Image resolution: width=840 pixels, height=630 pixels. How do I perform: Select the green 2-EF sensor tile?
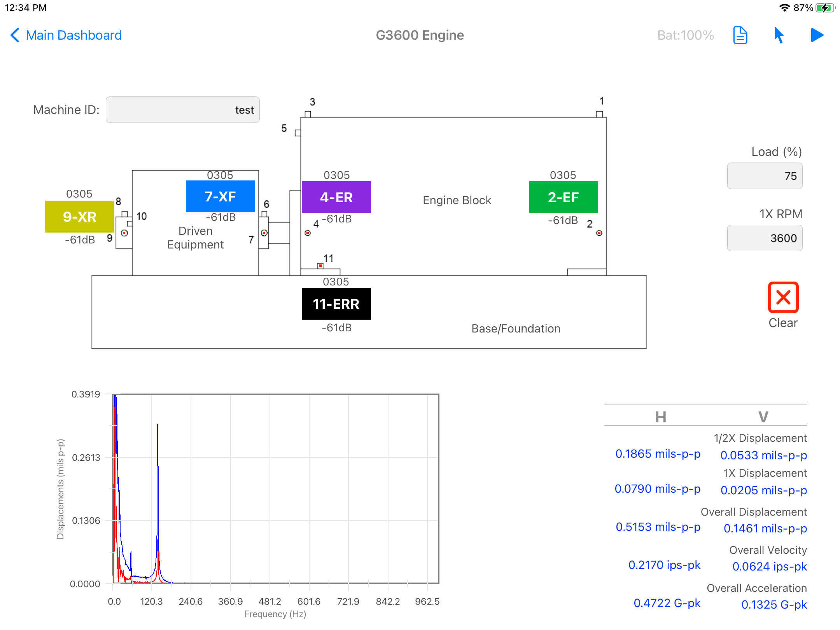coord(563,197)
